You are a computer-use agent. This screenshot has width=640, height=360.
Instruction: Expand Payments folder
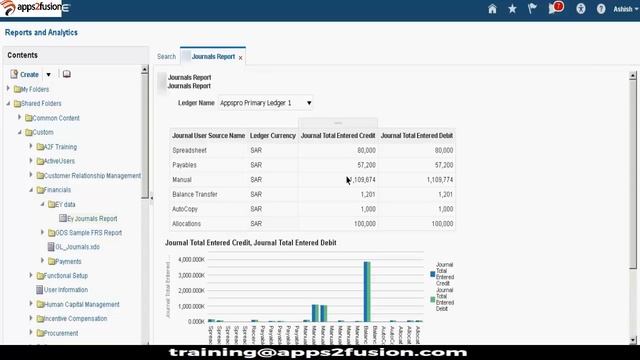(42, 260)
